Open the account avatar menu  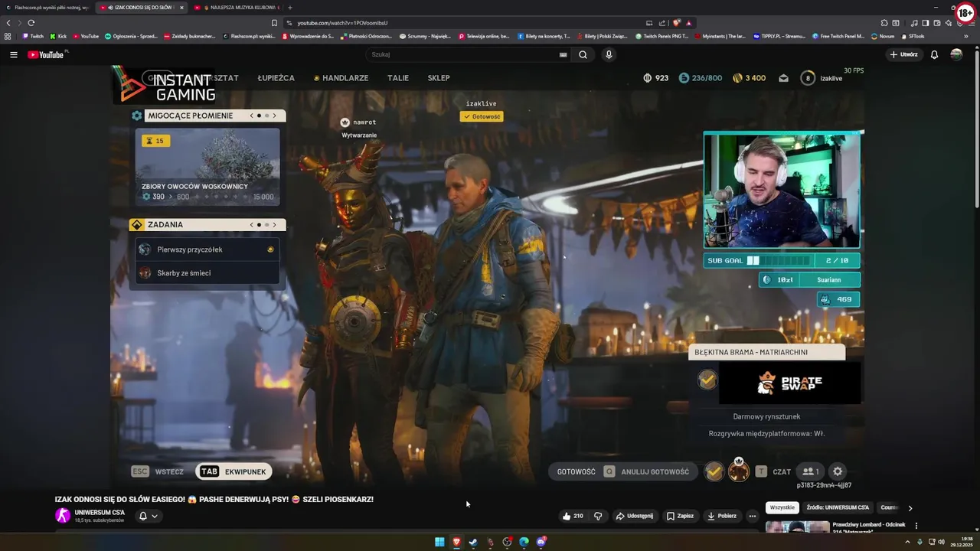(x=956, y=55)
